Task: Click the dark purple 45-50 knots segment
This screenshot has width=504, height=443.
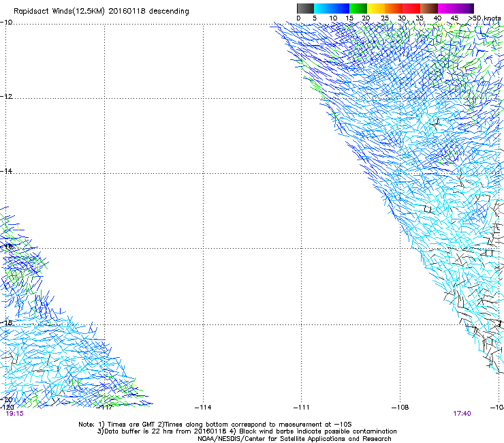Action: point(464,8)
